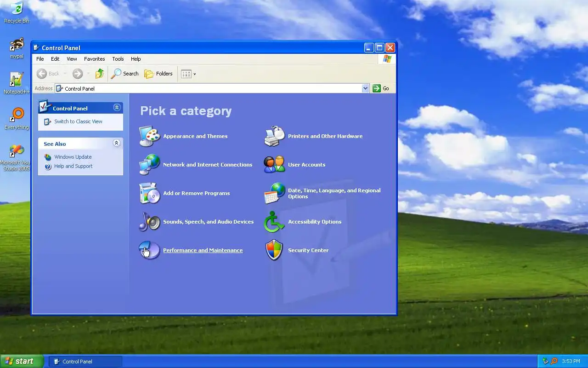Screen dimensions: 588x368
Task: Click the Back toolbar button
Action: pos(48,74)
